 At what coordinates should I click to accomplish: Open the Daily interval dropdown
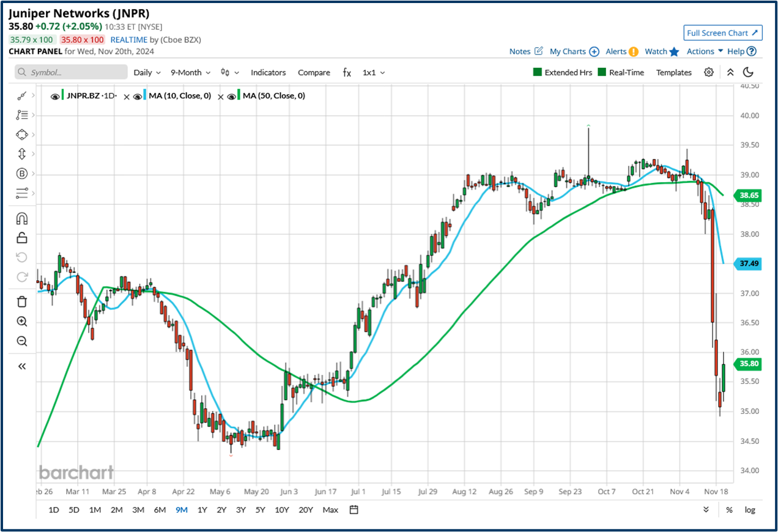(x=146, y=72)
